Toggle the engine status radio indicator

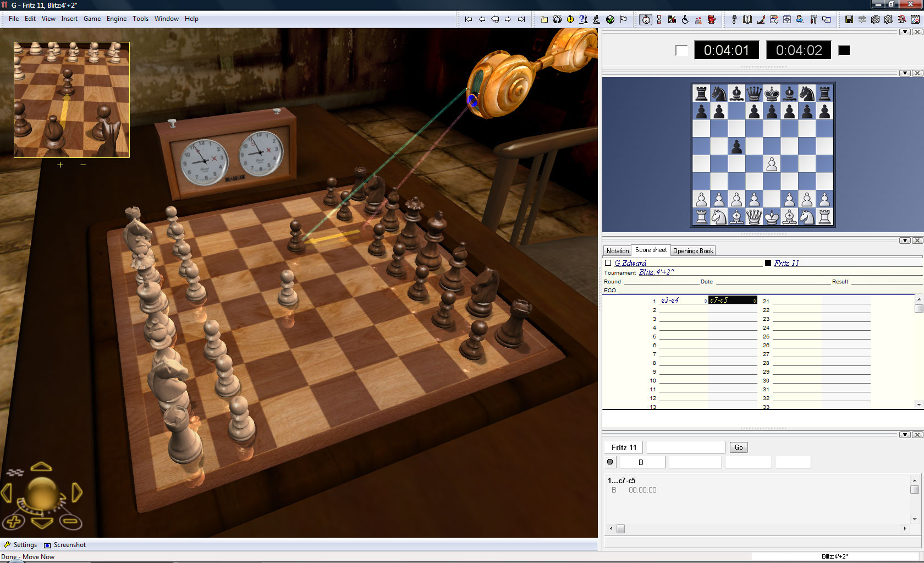coord(610,462)
